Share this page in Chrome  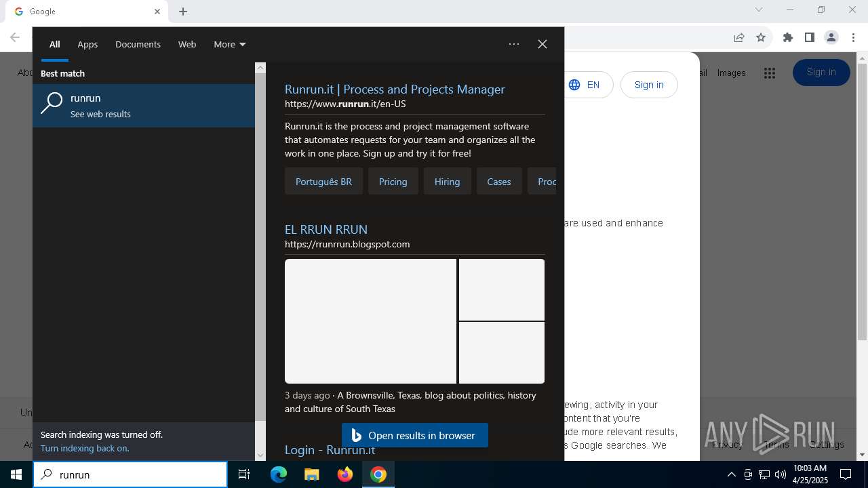click(x=739, y=37)
